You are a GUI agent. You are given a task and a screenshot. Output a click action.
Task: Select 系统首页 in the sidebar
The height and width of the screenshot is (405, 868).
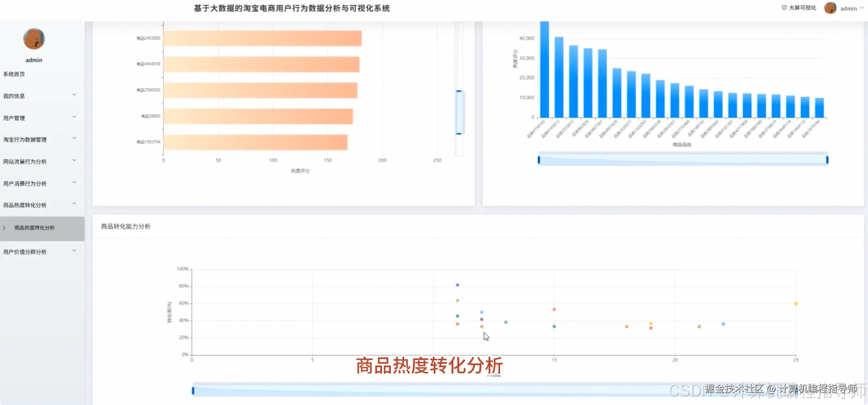click(14, 73)
